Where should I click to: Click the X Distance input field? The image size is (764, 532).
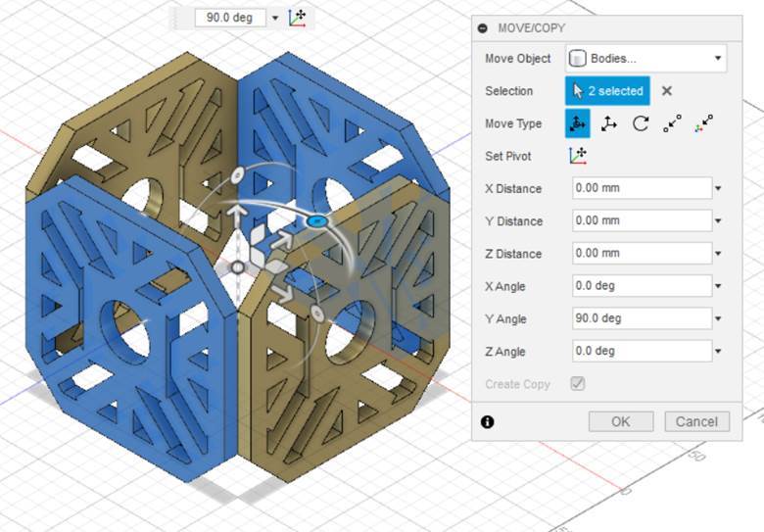[x=643, y=188]
